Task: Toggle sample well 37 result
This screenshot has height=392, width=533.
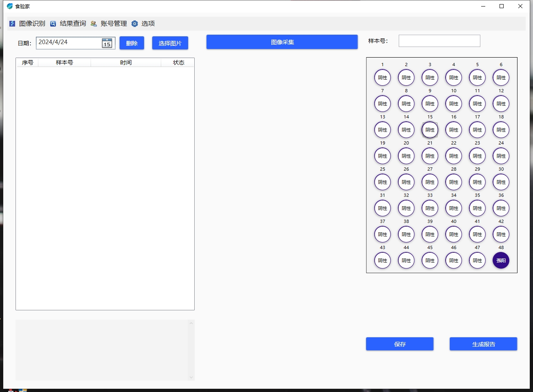Action: (x=382, y=234)
